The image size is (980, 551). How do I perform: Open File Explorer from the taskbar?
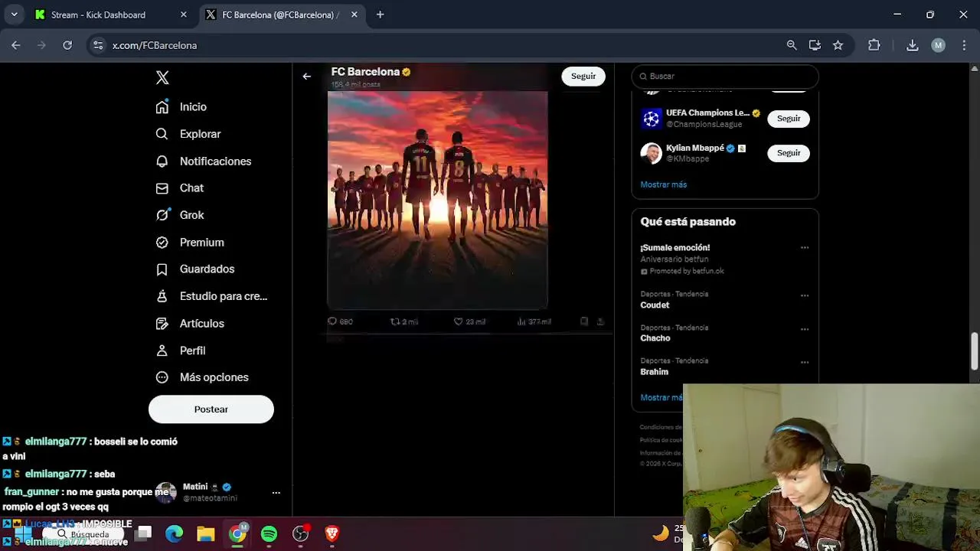(206, 533)
